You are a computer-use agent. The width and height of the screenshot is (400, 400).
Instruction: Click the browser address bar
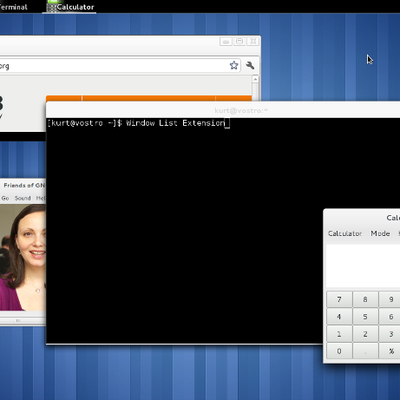tap(120, 66)
